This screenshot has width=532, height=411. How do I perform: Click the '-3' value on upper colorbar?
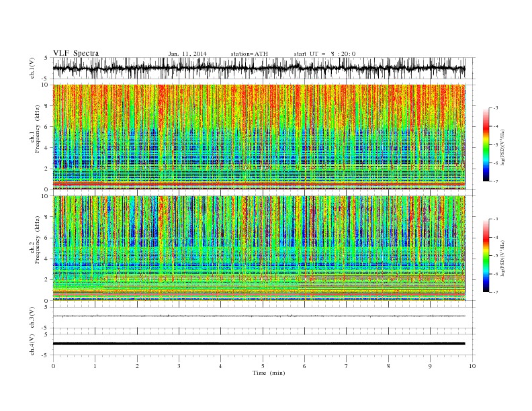496,108
